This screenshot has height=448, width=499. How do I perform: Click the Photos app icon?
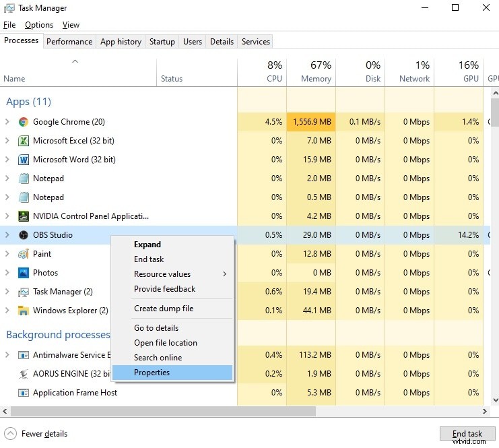point(23,273)
